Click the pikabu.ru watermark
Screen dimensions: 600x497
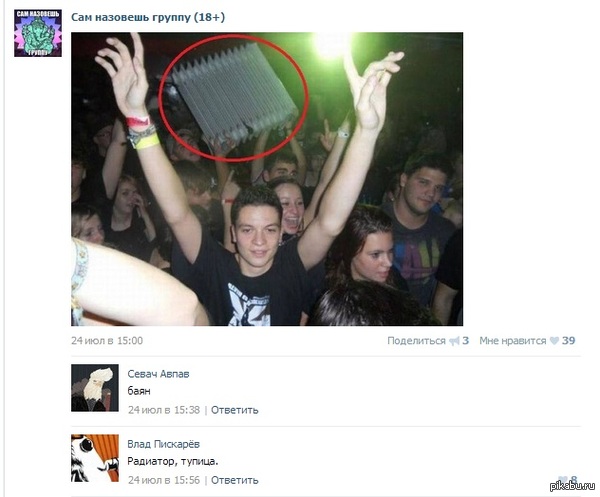click(x=572, y=486)
